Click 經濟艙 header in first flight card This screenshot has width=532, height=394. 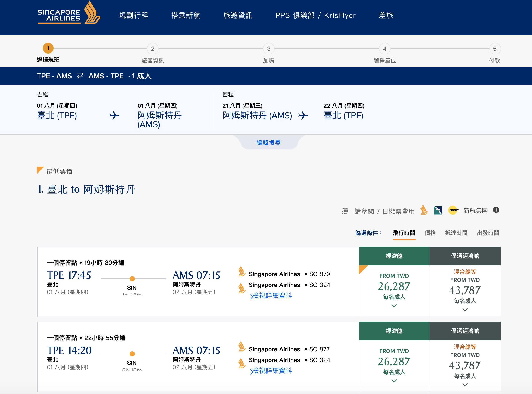point(394,256)
